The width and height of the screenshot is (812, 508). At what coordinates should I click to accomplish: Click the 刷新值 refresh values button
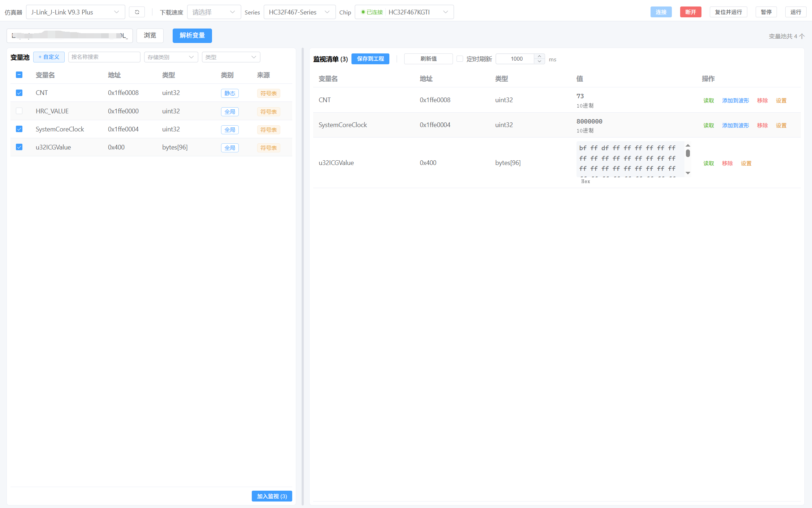coord(428,59)
